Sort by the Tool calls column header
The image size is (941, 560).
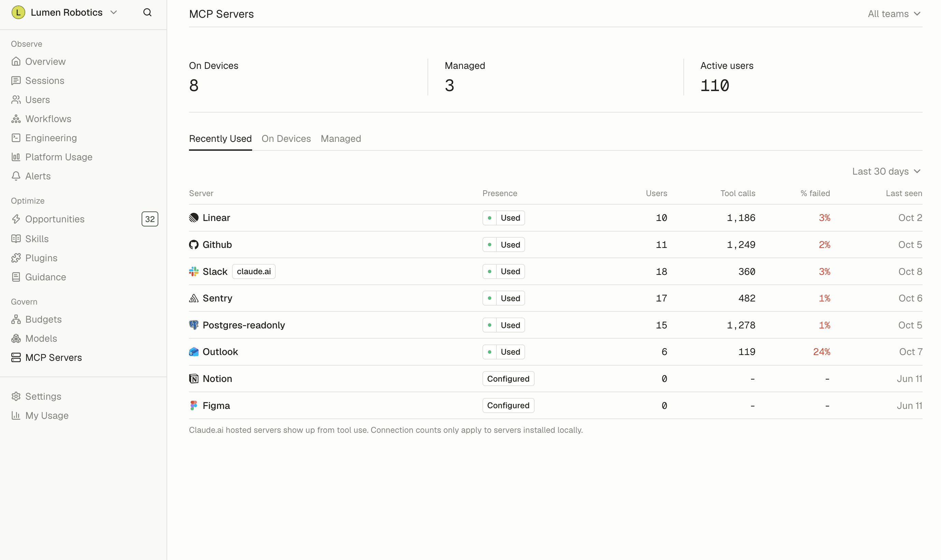tap(738, 193)
